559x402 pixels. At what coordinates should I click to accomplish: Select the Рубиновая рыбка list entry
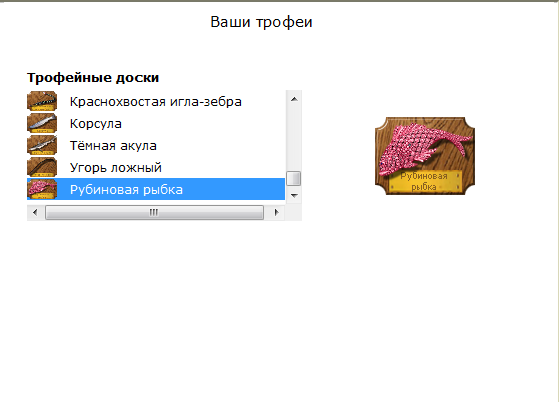pyautogui.click(x=156, y=189)
